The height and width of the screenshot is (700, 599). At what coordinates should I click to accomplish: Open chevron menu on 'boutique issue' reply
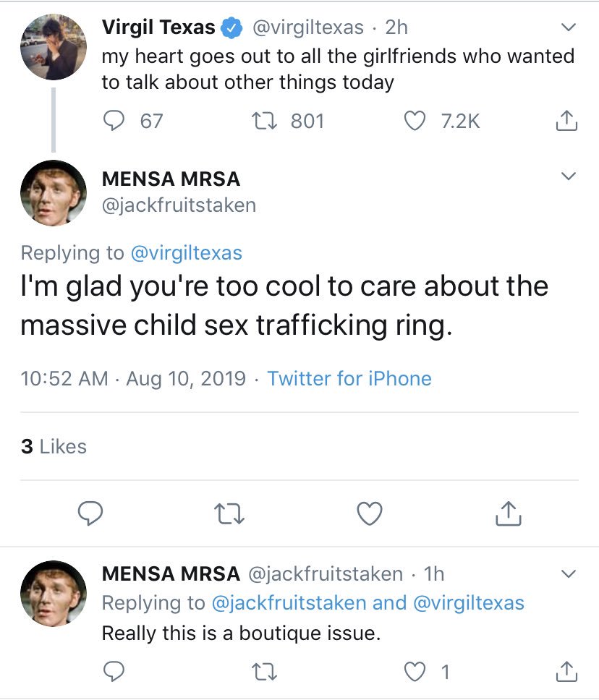click(x=569, y=575)
